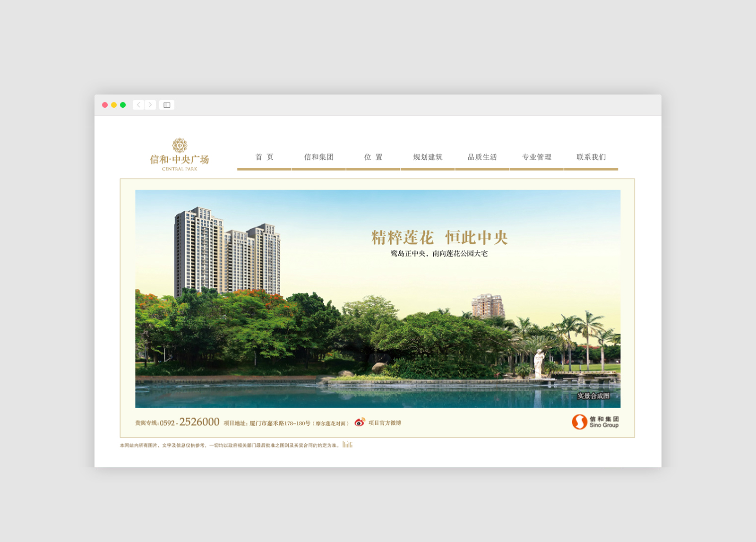
Task: Close the browser window with the red button
Action: pos(105,105)
